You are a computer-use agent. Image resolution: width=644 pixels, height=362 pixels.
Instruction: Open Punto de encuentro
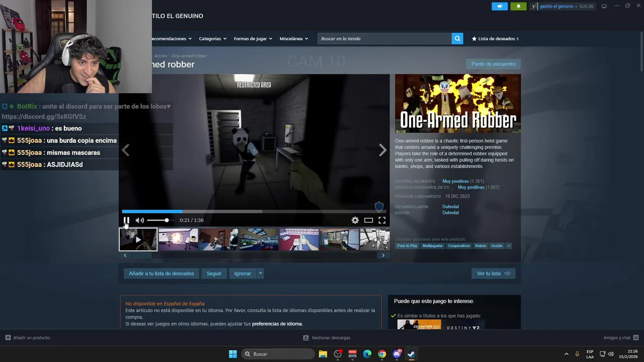pyautogui.click(x=493, y=64)
